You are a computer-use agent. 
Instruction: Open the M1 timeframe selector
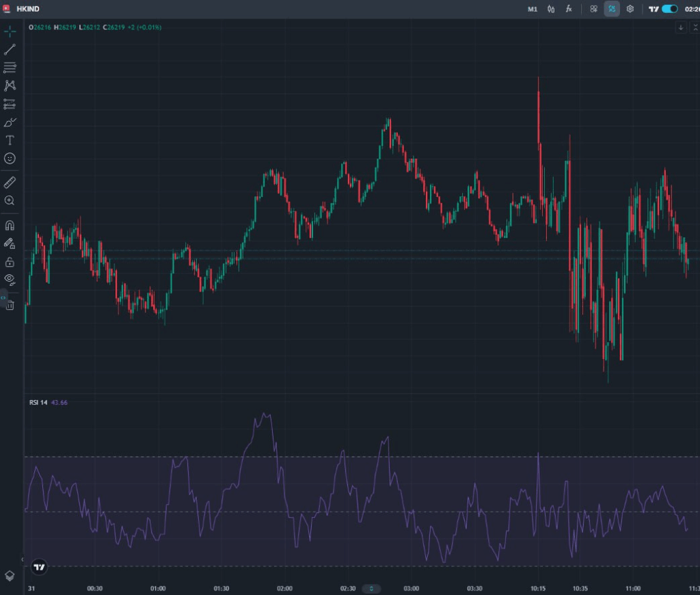pyautogui.click(x=533, y=9)
